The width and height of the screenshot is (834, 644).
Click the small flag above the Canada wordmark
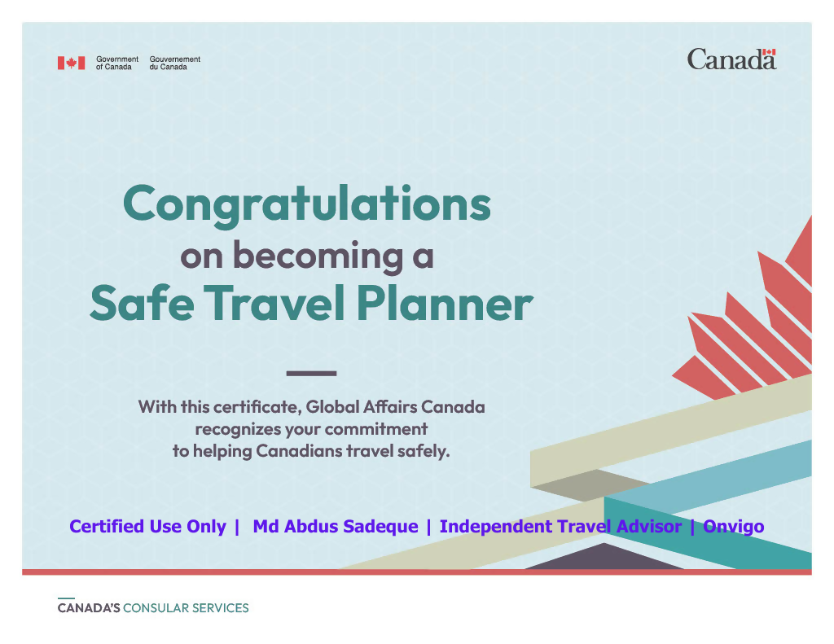point(769,52)
